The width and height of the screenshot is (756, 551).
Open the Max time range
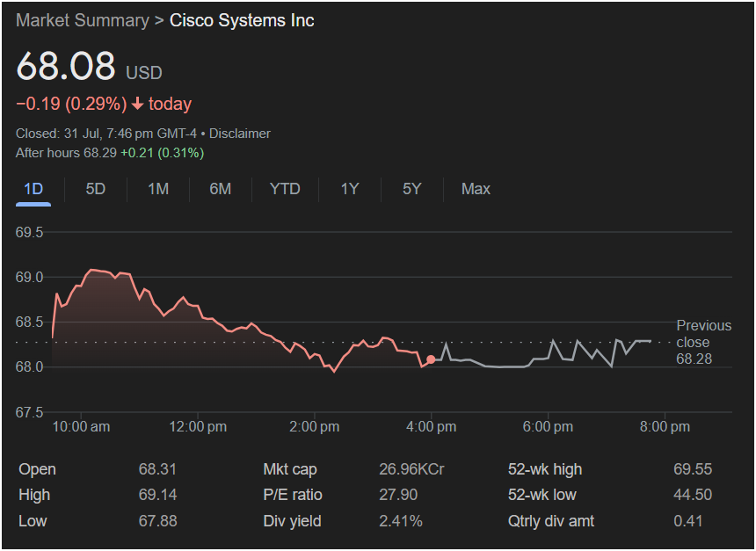(x=476, y=189)
